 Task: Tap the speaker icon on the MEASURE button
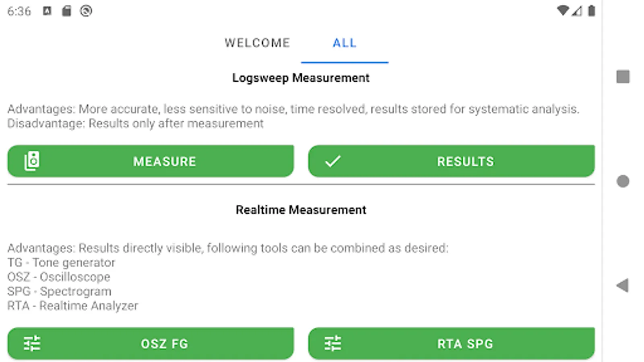tap(32, 161)
